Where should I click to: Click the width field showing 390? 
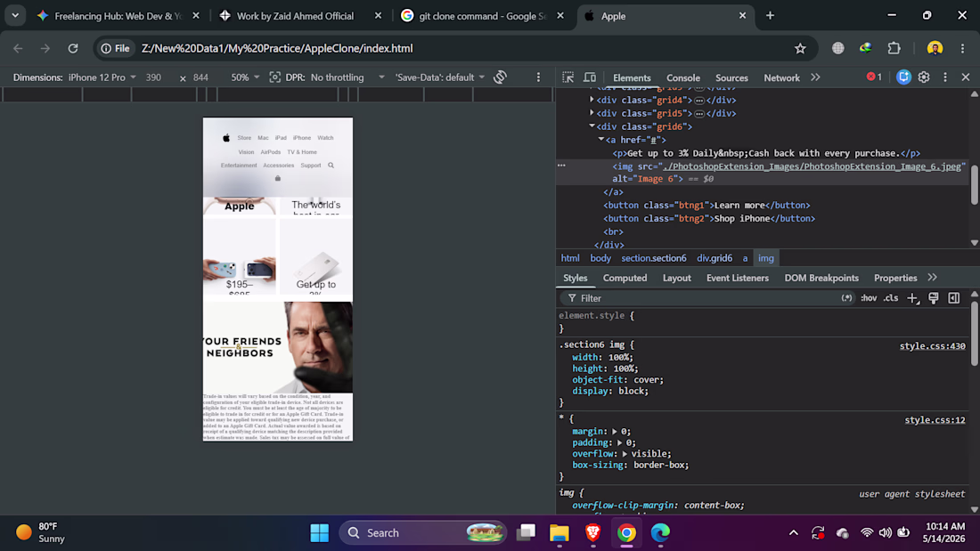(154, 77)
